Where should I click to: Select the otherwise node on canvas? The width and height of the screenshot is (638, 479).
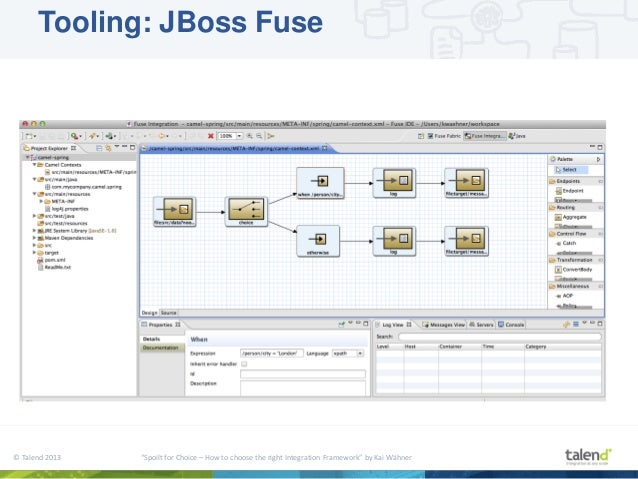318,241
